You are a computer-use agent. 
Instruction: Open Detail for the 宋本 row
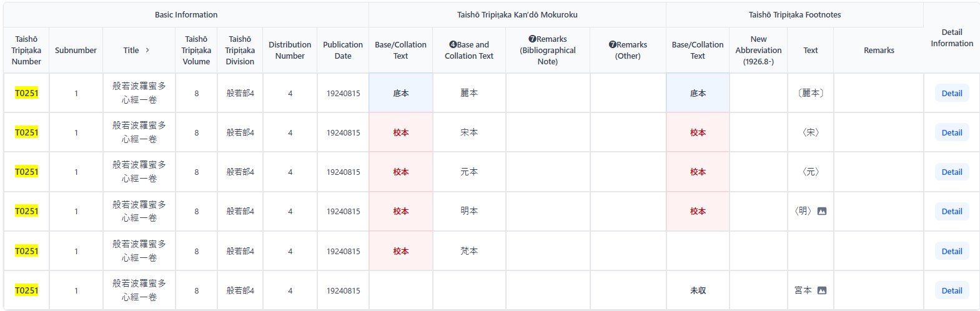(951, 132)
